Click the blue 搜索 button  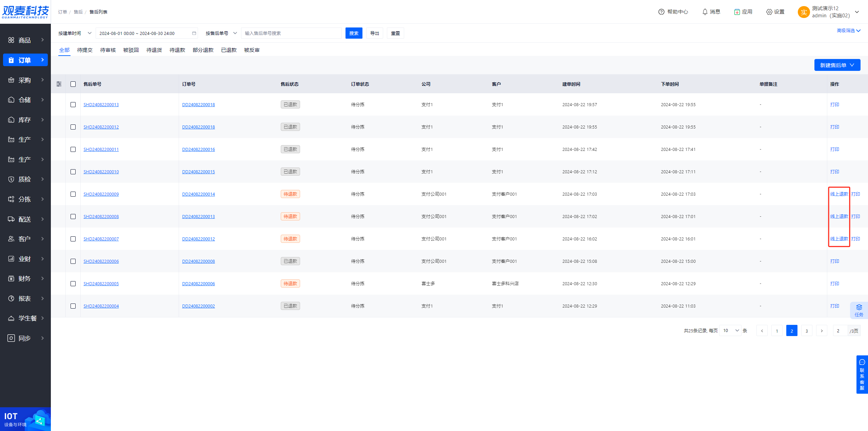point(354,33)
